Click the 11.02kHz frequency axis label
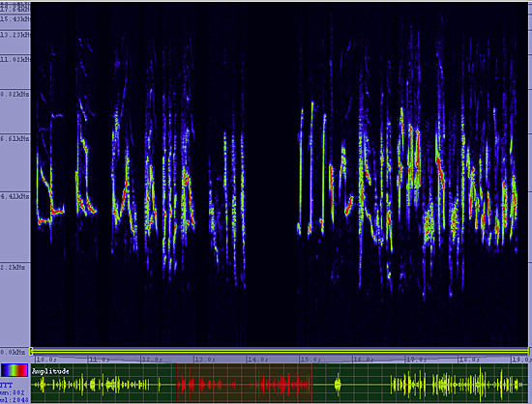 click(x=15, y=59)
